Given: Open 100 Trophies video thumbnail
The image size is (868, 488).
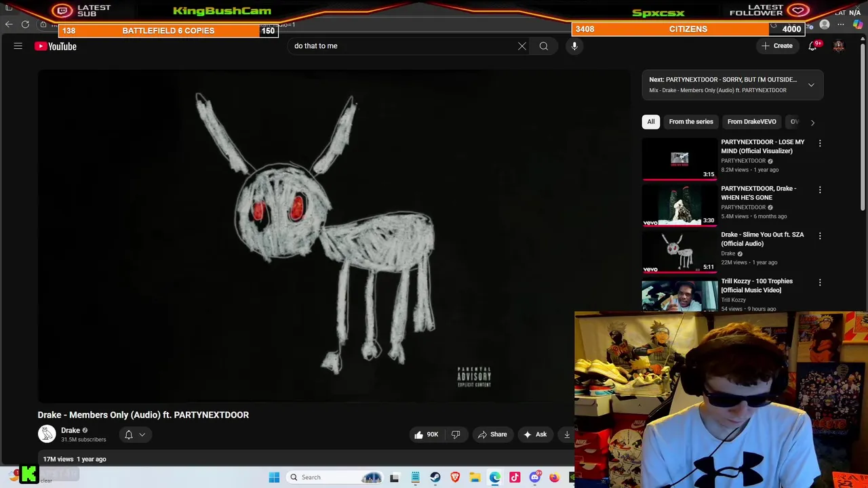Looking at the screenshot, I should [x=679, y=296].
